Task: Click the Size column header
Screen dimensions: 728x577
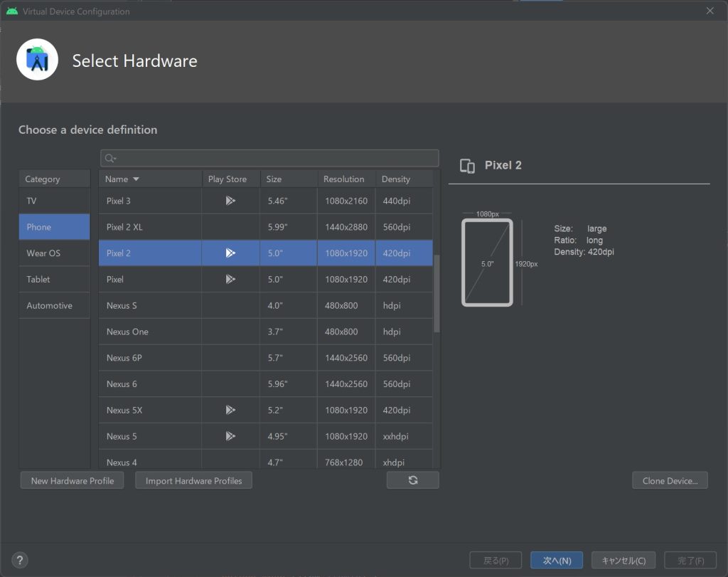Action: 289,179
